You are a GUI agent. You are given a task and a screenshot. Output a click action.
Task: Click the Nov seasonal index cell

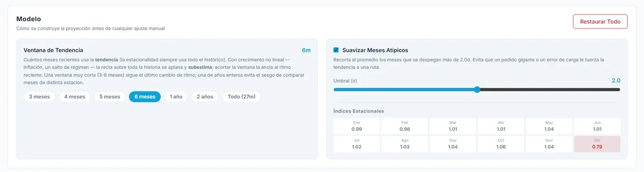pos(549,144)
